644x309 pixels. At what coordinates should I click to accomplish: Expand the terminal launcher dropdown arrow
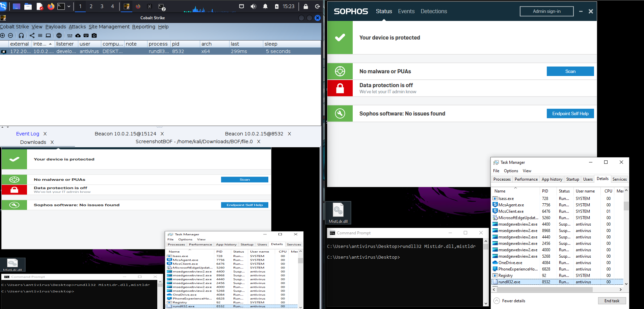point(69,6)
